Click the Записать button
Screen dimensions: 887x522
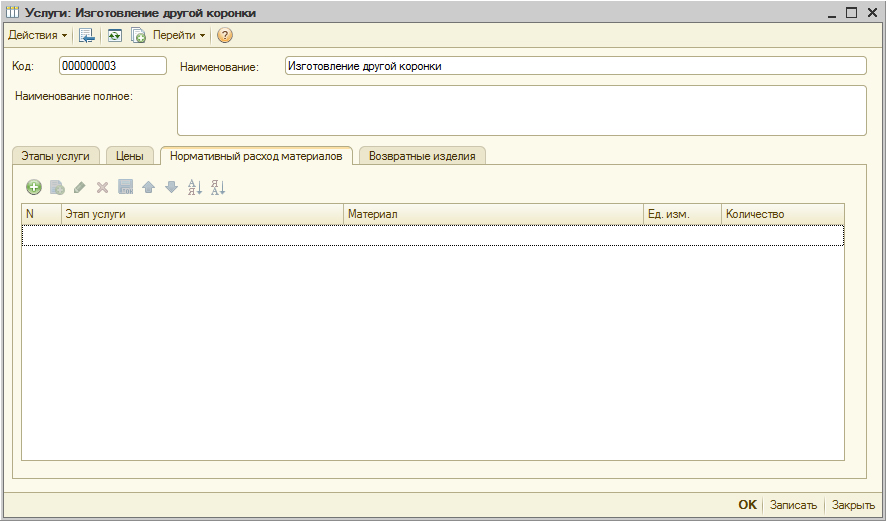pyautogui.click(x=793, y=505)
